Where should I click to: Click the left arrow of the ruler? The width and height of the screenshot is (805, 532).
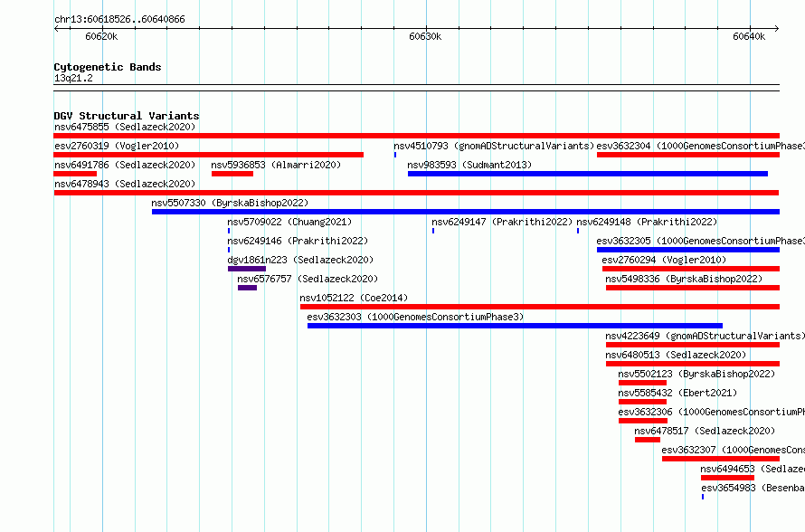click(56, 29)
